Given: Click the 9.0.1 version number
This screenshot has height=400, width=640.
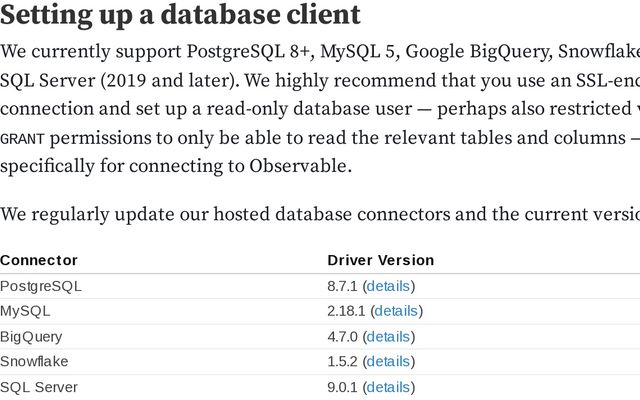Looking at the screenshot, I should (x=342, y=386).
